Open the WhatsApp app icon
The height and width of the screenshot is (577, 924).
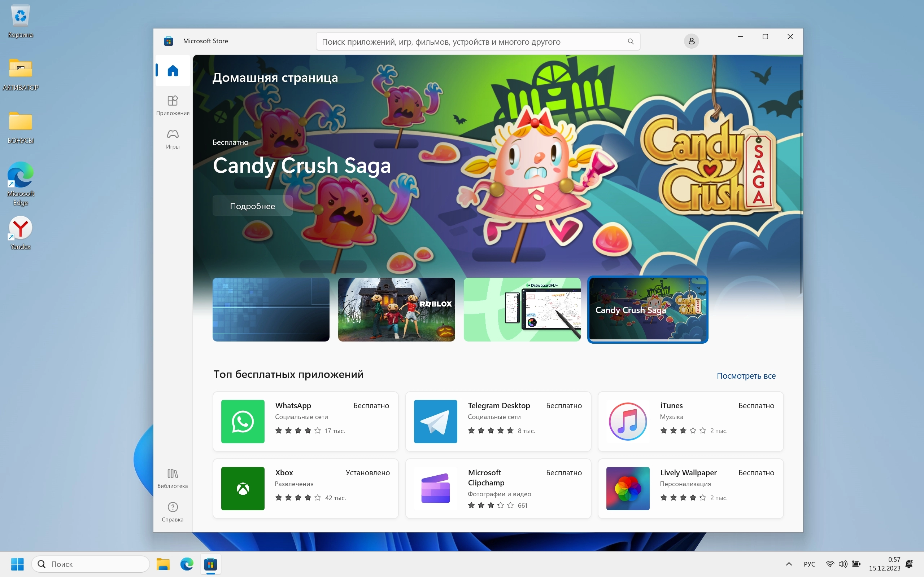pyautogui.click(x=243, y=421)
